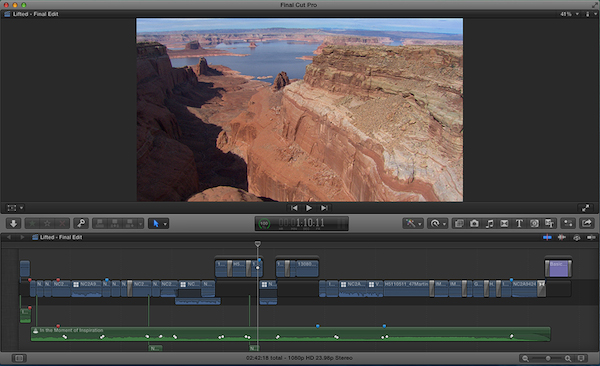This screenshot has height=366, width=600.
Task: Go to next edit in viewer
Action: [324, 208]
